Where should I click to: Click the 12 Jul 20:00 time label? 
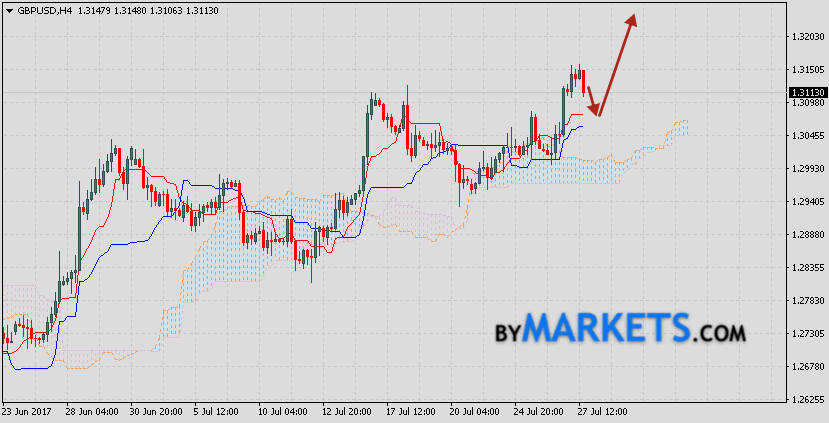click(x=346, y=411)
